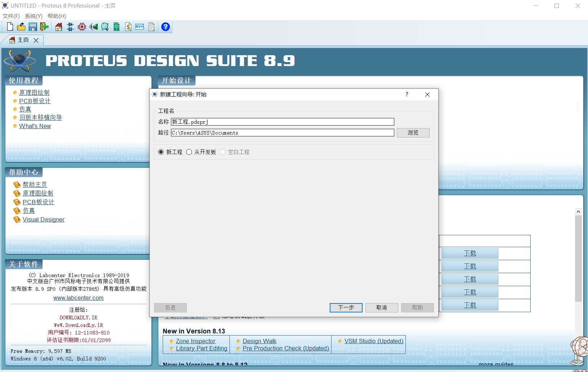The width and height of the screenshot is (588, 372).
Task: Open Source Code binary icon
Action: point(140,27)
